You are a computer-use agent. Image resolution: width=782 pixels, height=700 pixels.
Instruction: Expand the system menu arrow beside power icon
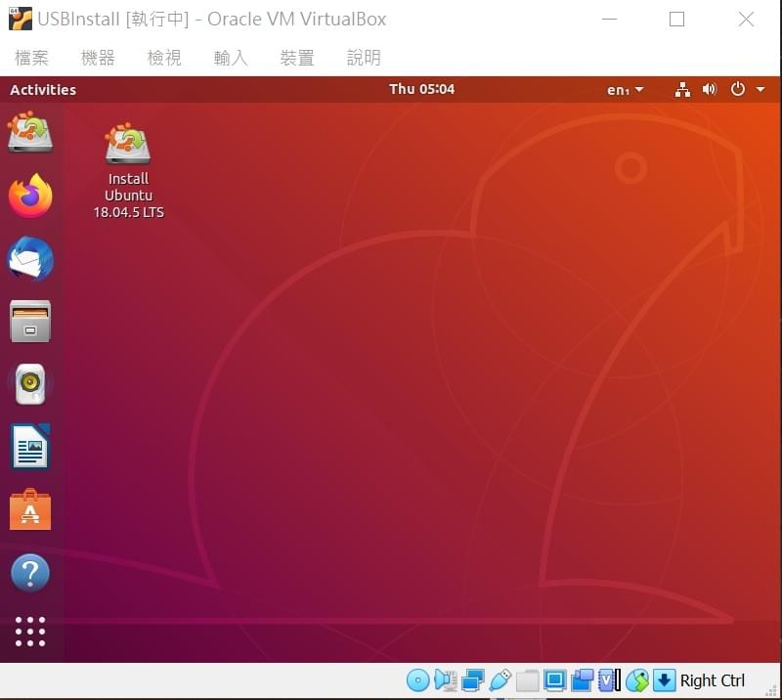[760, 90]
